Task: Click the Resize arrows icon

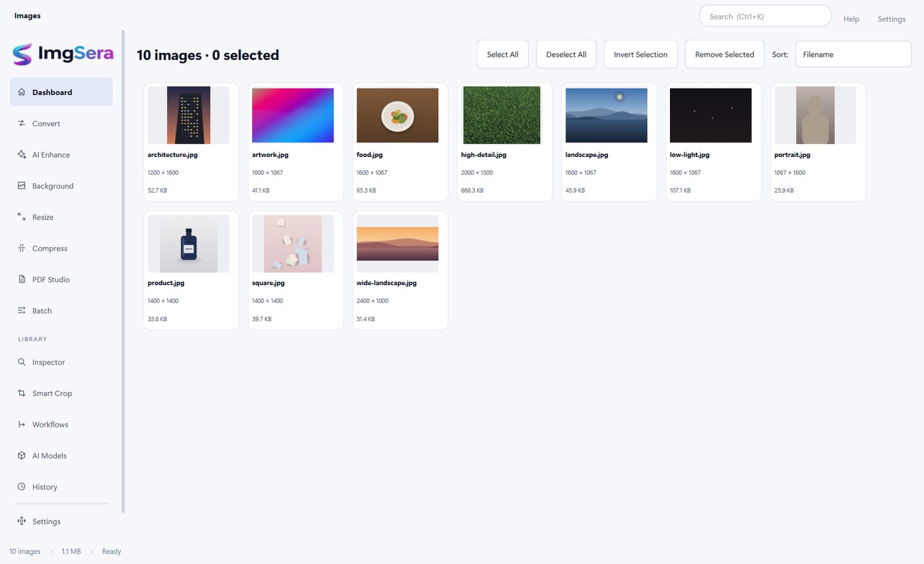Action: tap(21, 217)
